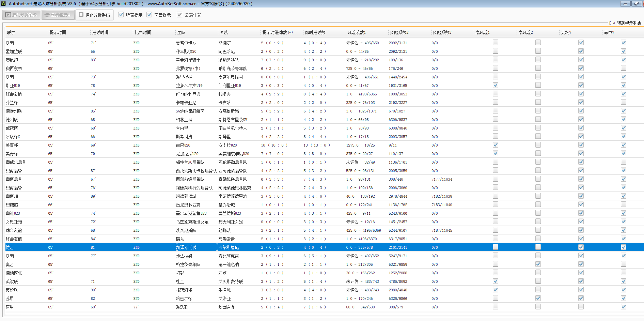Click the play icon on 启动分析系统
644x321 pixels.
pos(8,15)
